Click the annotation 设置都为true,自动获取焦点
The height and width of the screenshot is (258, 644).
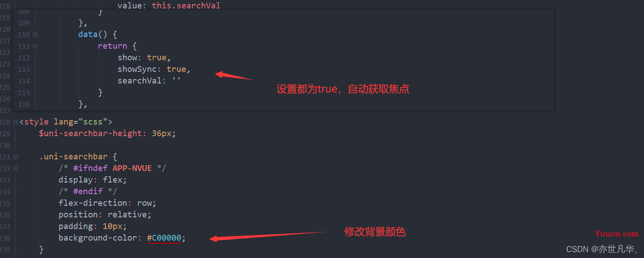(343, 89)
